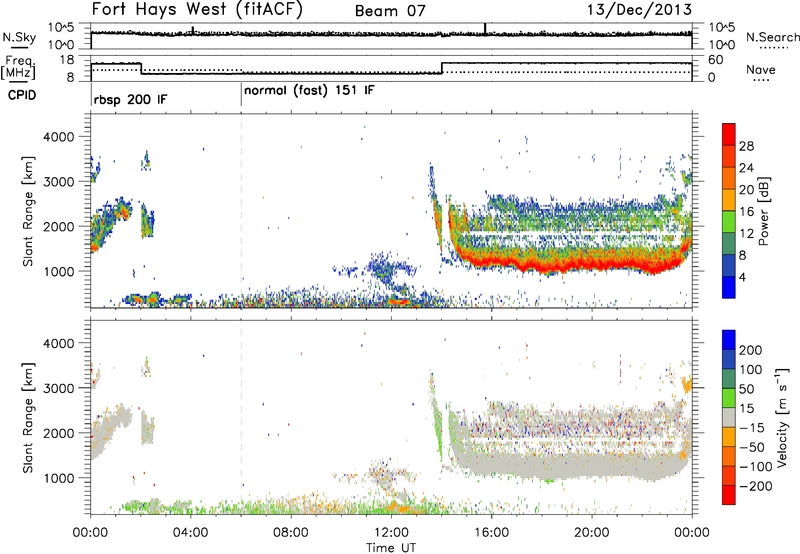Image resolution: width=800 pixels, height=554 pixels.
Task: Click the '08:00' time tick label
Action: click(x=291, y=533)
